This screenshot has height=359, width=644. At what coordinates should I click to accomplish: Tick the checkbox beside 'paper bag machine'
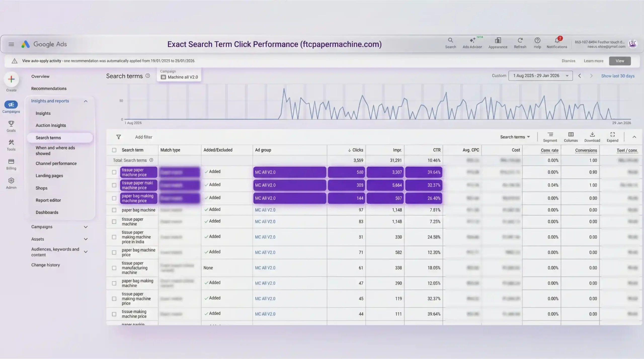click(114, 210)
